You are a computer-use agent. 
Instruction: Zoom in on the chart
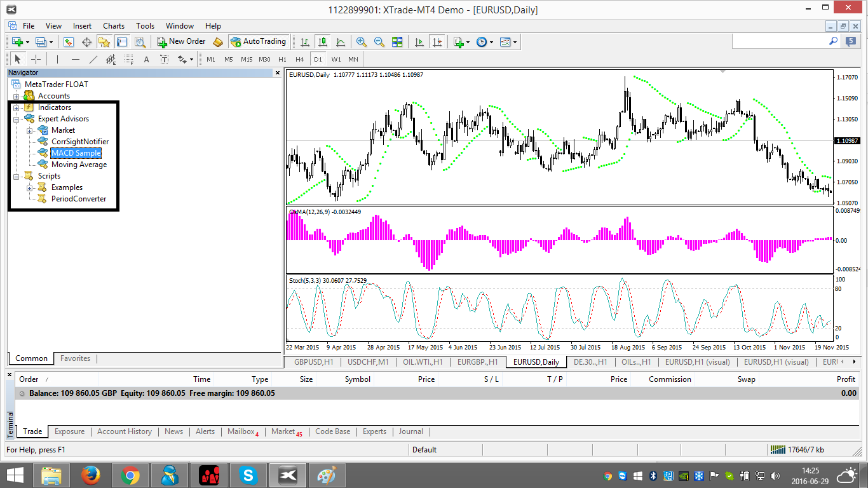pos(362,42)
